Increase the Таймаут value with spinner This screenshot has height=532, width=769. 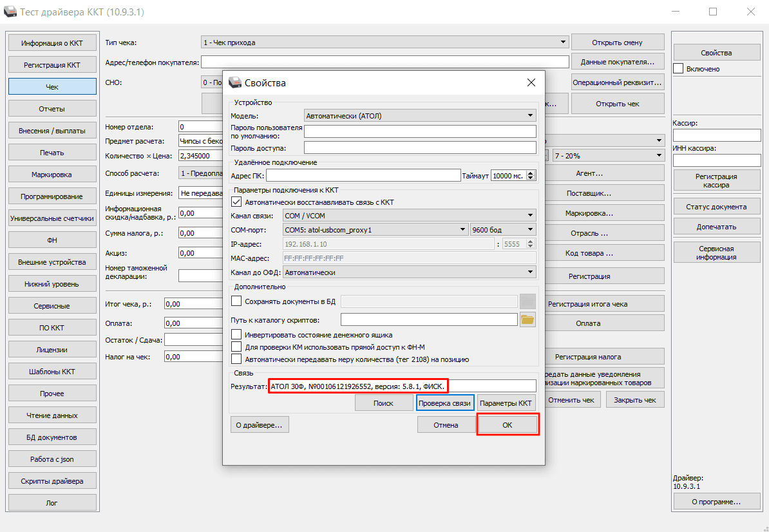coord(531,173)
